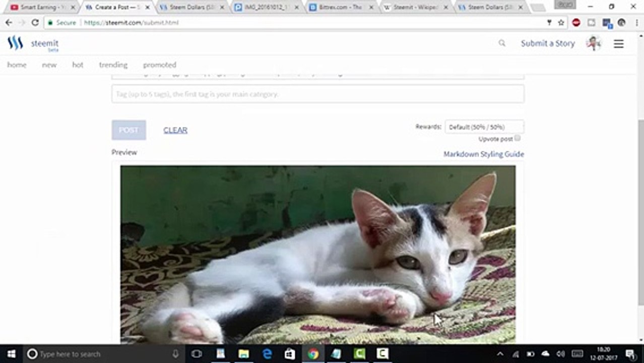Open the Steemit search magnifier
The image size is (644, 363).
502,43
